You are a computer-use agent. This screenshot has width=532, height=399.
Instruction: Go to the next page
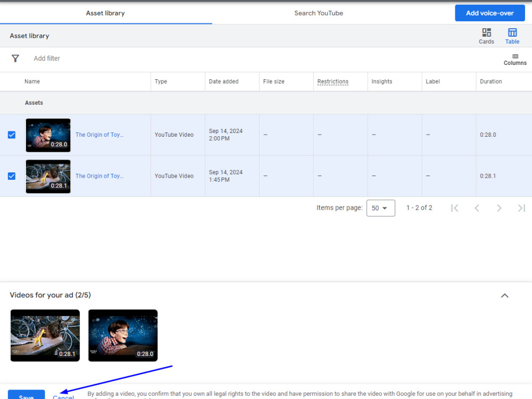coord(499,208)
